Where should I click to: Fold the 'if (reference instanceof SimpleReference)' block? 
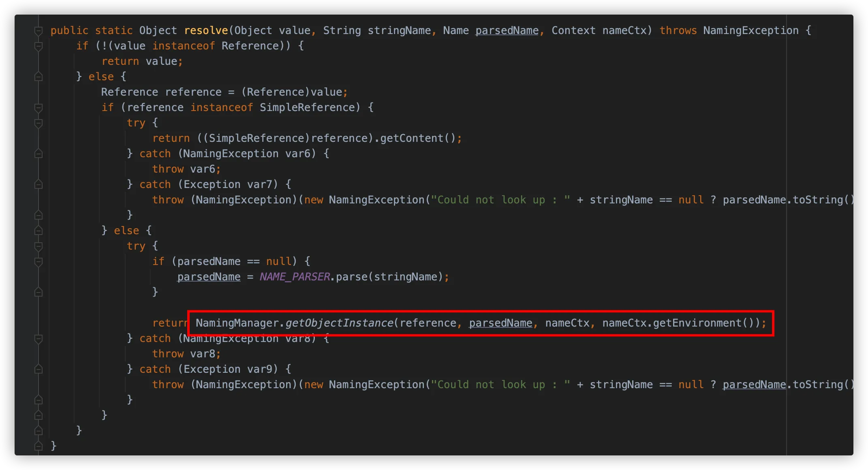click(x=38, y=108)
